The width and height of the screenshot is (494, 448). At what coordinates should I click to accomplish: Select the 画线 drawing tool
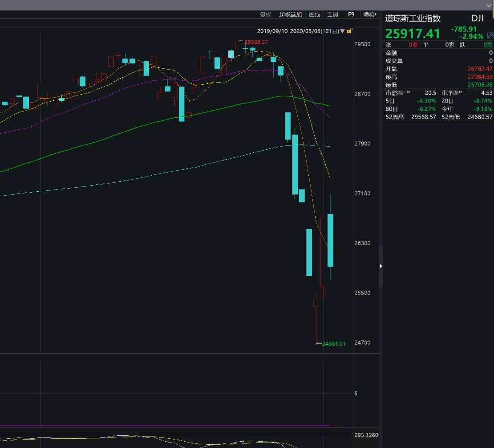pyautogui.click(x=314, y=15)
